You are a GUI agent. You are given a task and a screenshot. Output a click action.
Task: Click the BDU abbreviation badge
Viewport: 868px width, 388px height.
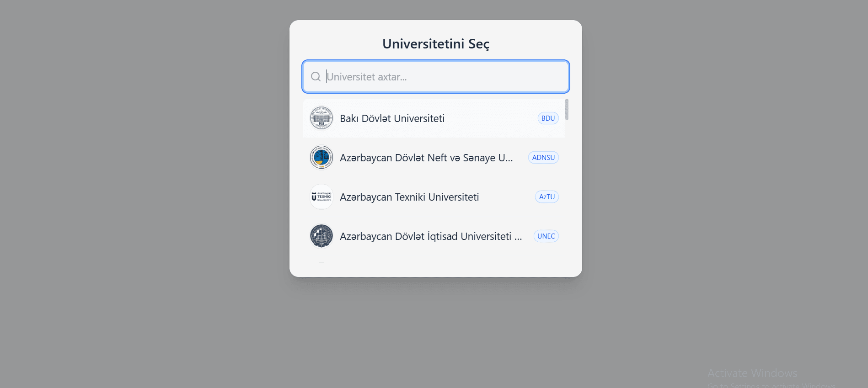coord(548,118)
